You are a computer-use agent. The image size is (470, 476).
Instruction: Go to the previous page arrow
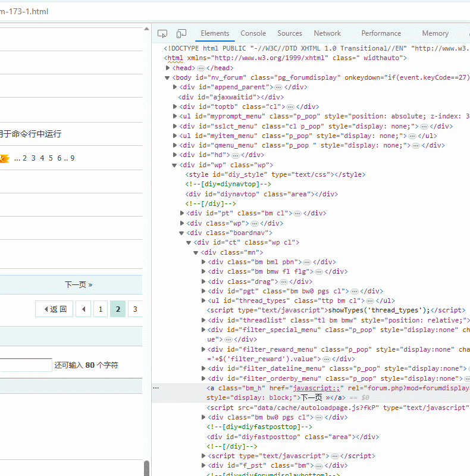(83, 309)
